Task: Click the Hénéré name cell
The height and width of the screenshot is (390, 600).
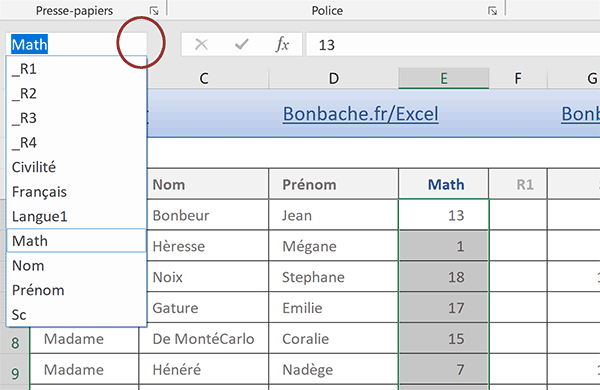Action: click(204, 369)
